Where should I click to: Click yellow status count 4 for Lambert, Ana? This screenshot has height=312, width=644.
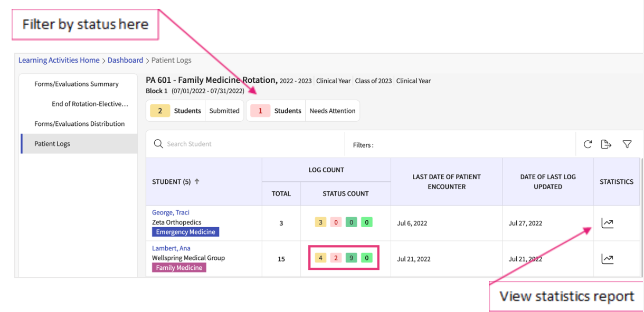coord(320,258)
